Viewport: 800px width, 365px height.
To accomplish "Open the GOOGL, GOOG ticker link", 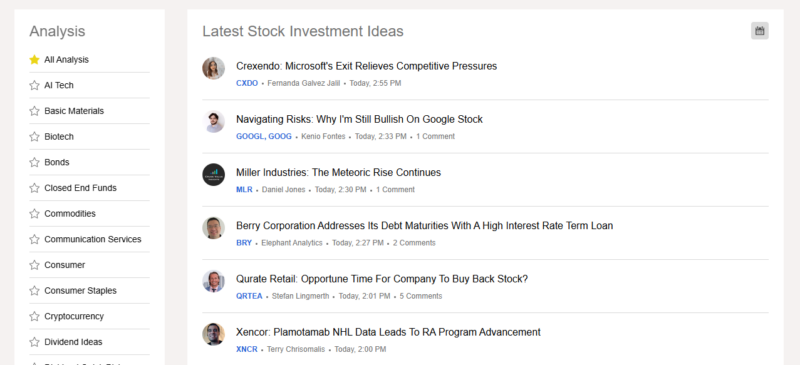I will (x=264, y=137).
